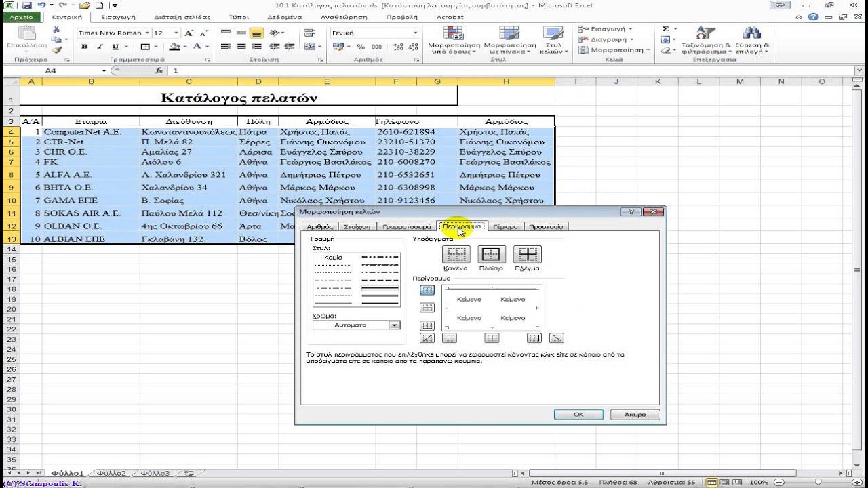
Task: Click the bottom align icon
Action: 256,33
